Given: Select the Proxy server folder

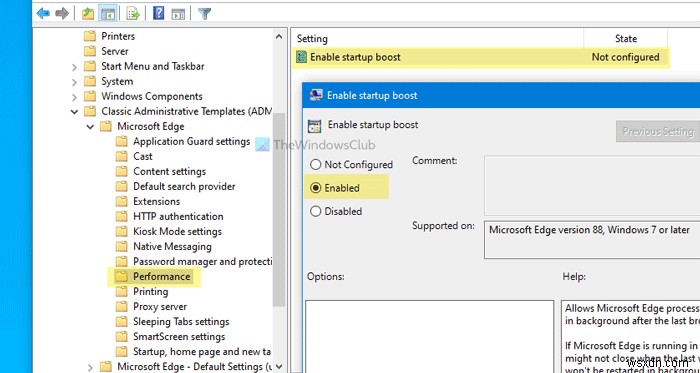Looking at the screenshot, I should pyautogui.click(x=160, y=307).
